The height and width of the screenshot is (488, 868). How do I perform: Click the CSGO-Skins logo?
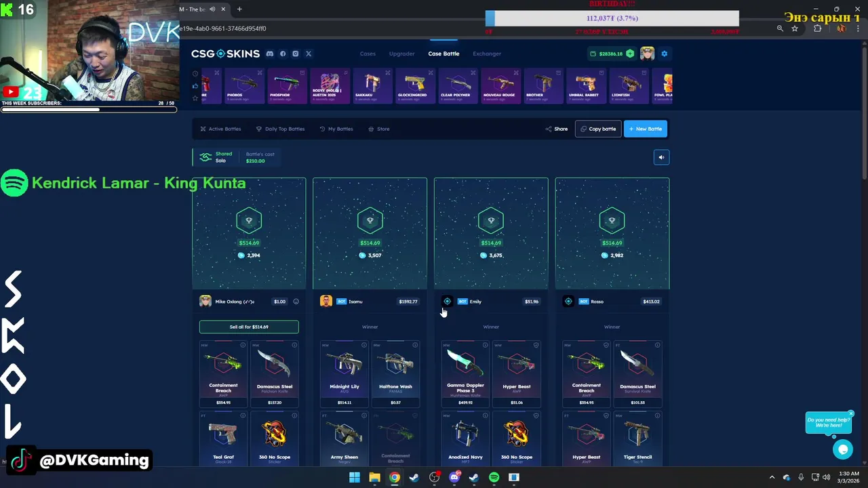(225, 54)
